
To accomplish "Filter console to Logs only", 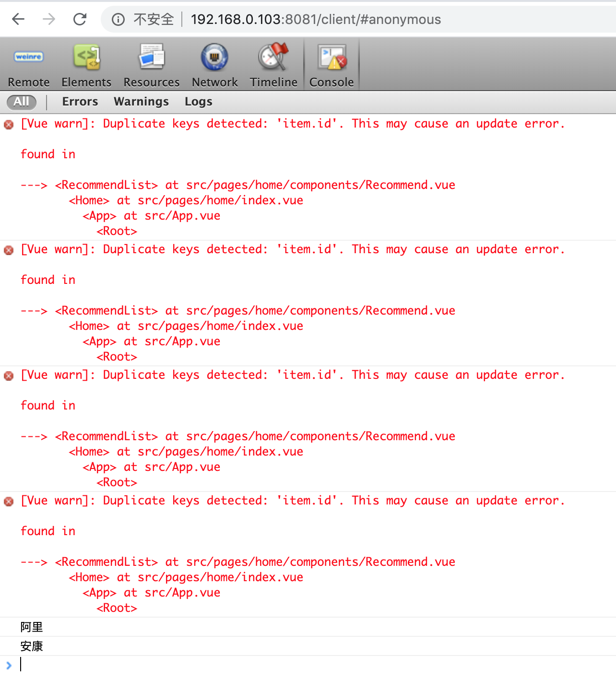I will (x=199, y=102).
